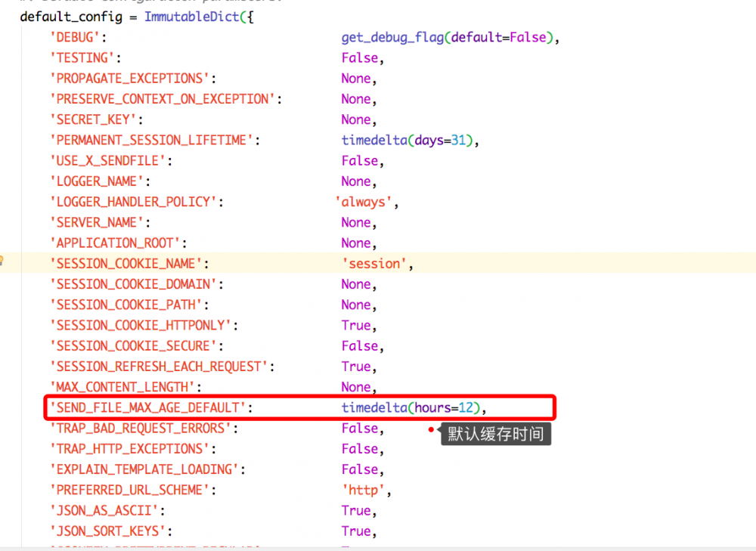Select the 'SEND_FILE_MAX_AGE_DEFAULT' key
Viewport: 756px width, 551px height.
coord(148,408)
